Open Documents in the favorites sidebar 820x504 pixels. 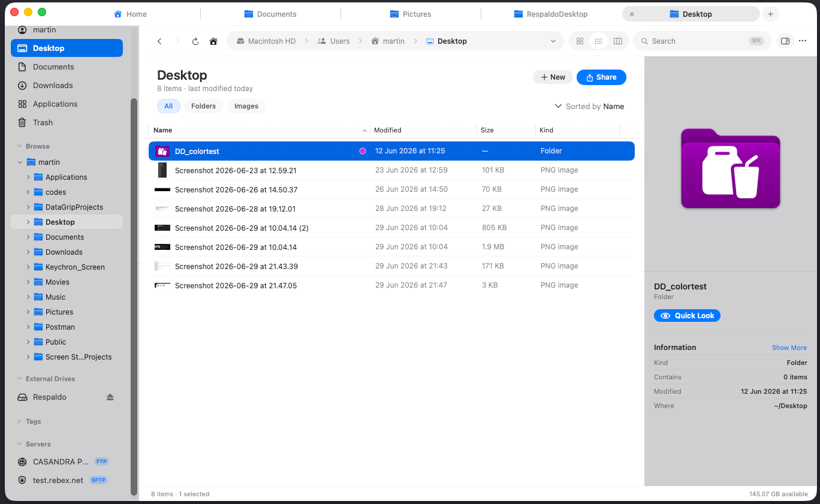pyautogui.click(x=67, y=67)
